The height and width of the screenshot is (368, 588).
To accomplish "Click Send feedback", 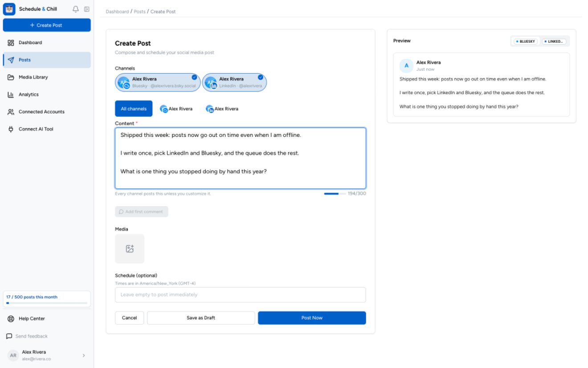I will tap(27, 336).
